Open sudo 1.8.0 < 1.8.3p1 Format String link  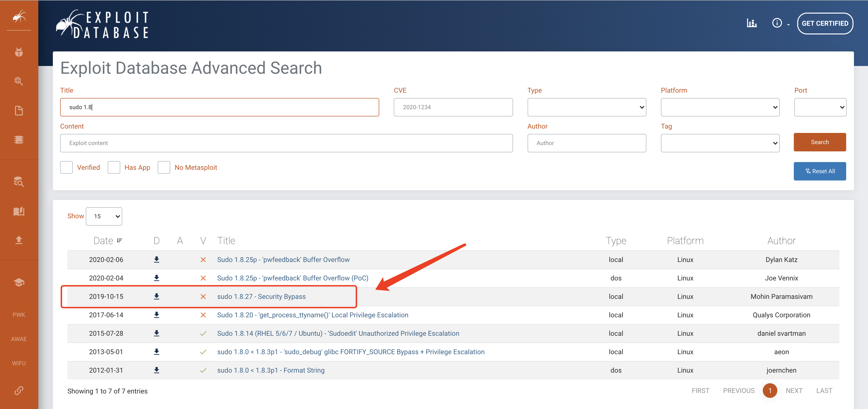coord(271,370)
